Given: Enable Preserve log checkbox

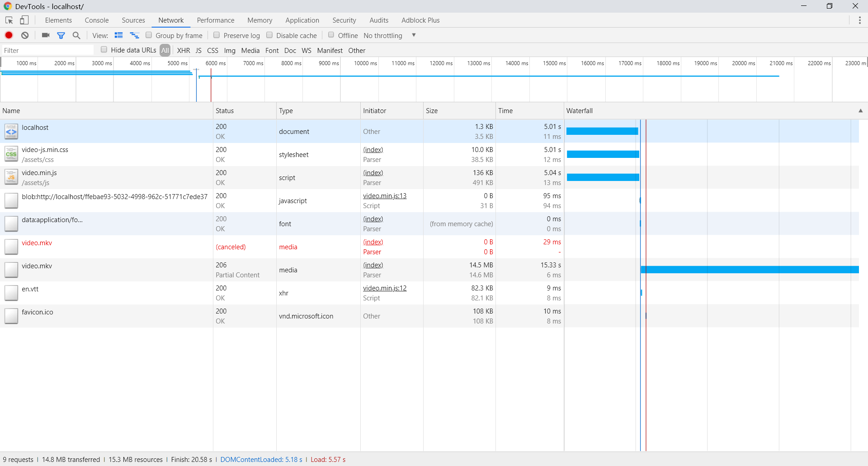Looking at the screenshot, I should pyautogui.click(x=217, y=35).
